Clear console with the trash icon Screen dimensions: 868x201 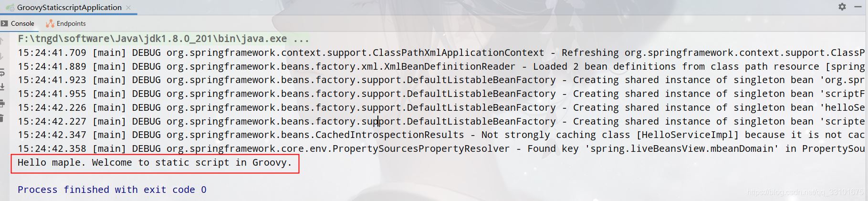pyautogui.click(x=2, y=118)
